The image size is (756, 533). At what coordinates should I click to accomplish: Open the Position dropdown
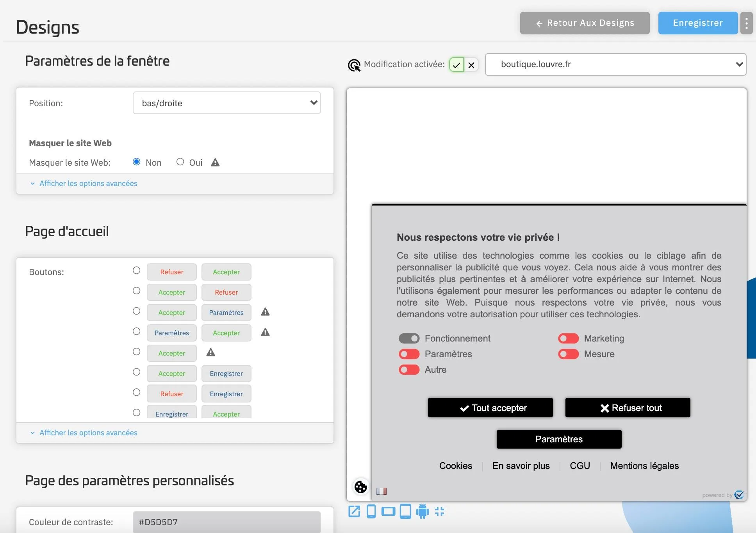(227, 103)
